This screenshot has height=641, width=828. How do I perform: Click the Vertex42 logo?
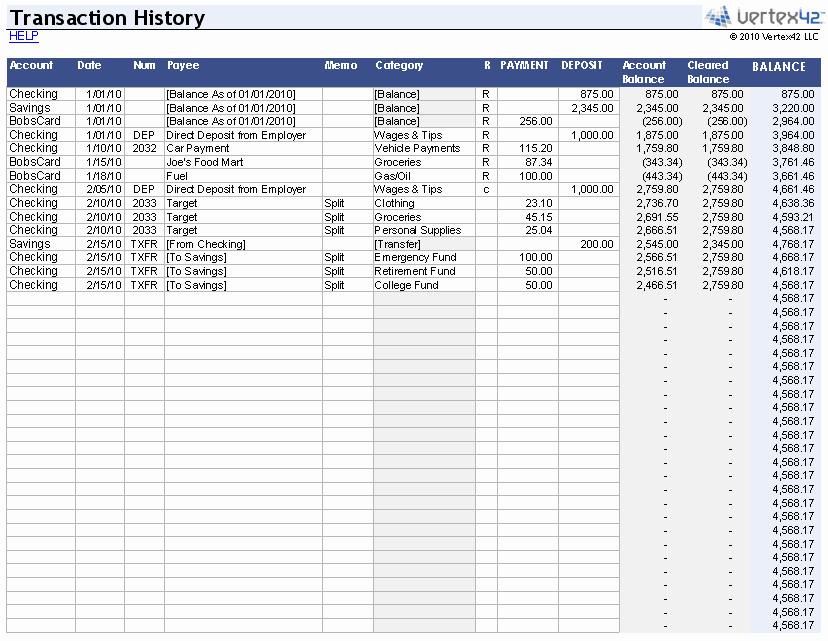coord(766,16)
